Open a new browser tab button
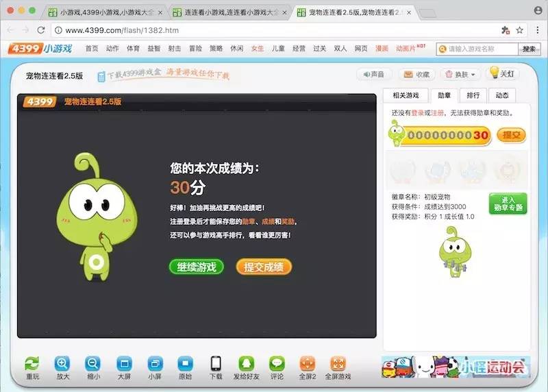Viewport: 548px width, 392px height. [427, 14]
